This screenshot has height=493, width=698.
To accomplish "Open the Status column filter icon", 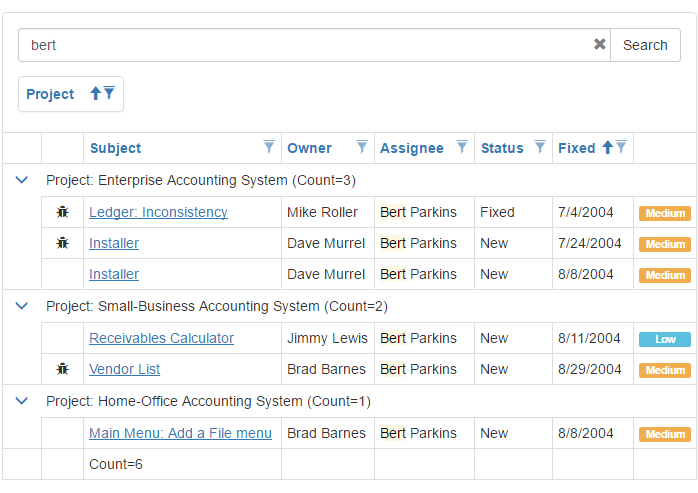I will (x=540, y=147).
